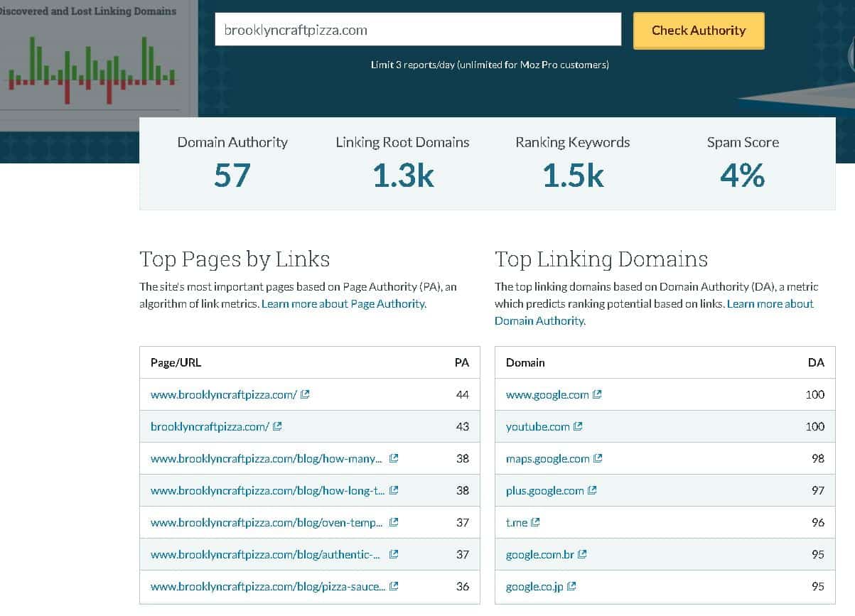
Task: Click the Top Linking Domains heading
Action: click(x=601, y=259)
